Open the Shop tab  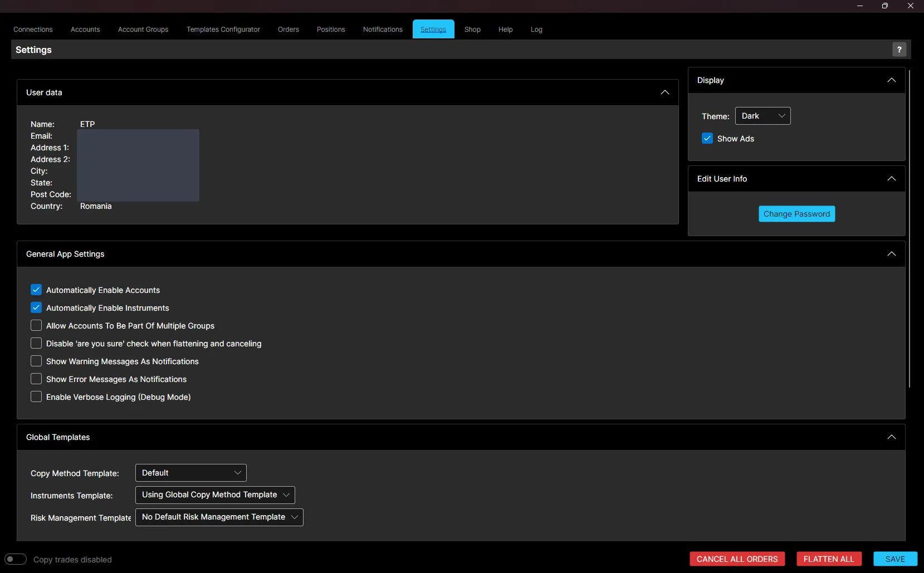click(472, 30)
